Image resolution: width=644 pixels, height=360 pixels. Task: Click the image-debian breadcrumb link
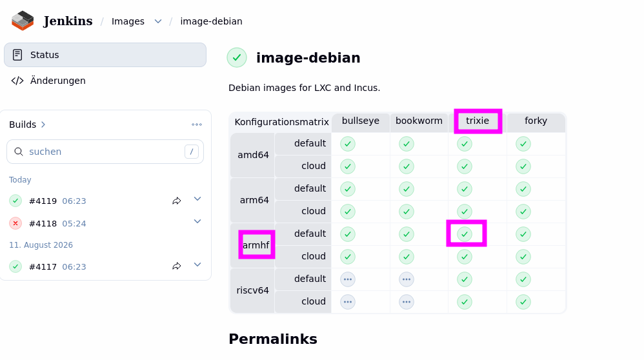pyautogui.click(x=211, y=21)
